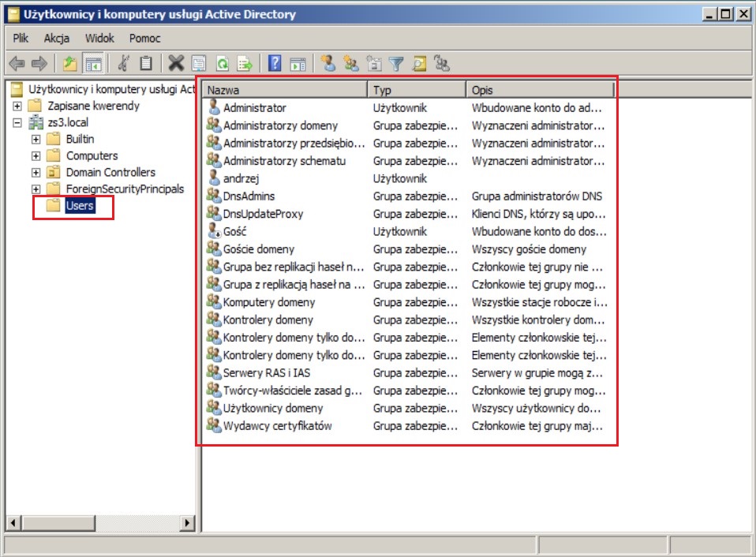Click the filter funnel toolbar icon
The height and width of the screenshot is (557, 756).
(x=397, y=63)
